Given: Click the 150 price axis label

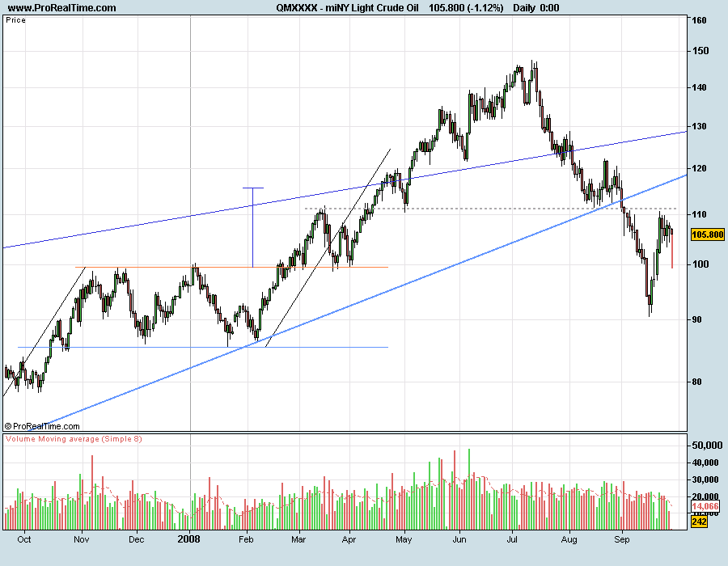Looking at the screenshot, I should click(x=701, y=51).
